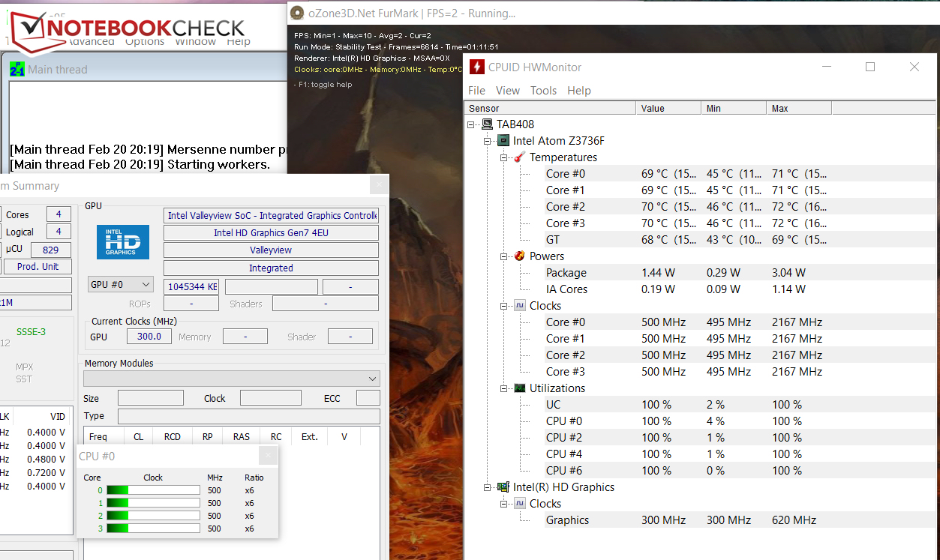Viewport: 940px width, 560px height.
Task: Click the Intel HD Graphics logo
Action: (x=123, y=242)
